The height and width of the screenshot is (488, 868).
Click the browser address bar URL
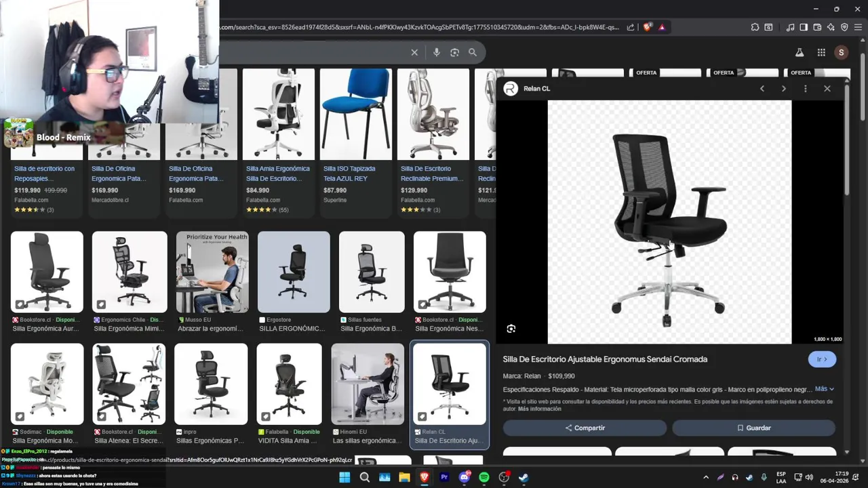(x=418, y=27)
